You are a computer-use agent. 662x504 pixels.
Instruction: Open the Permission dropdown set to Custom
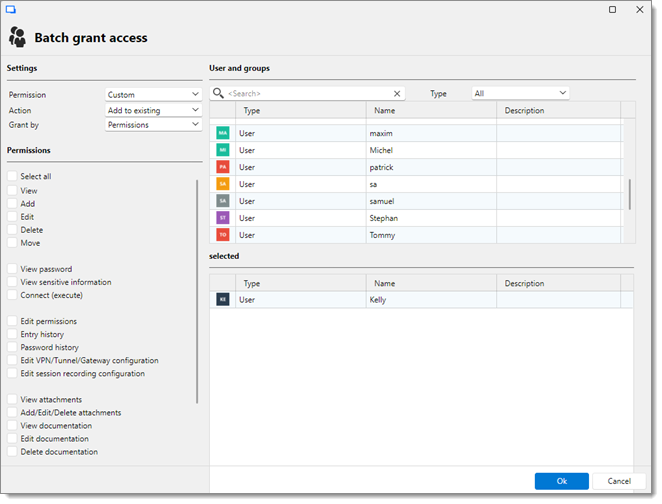pos(153,95)
